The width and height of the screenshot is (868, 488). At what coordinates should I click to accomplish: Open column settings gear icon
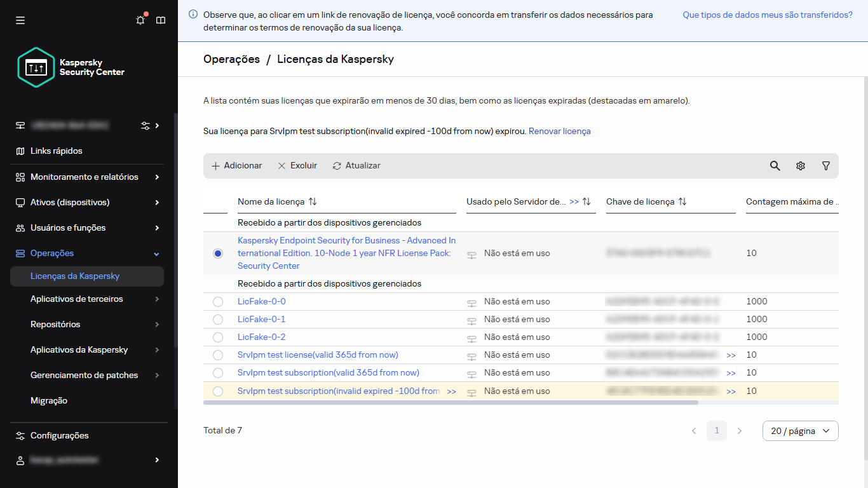(800, 166)
